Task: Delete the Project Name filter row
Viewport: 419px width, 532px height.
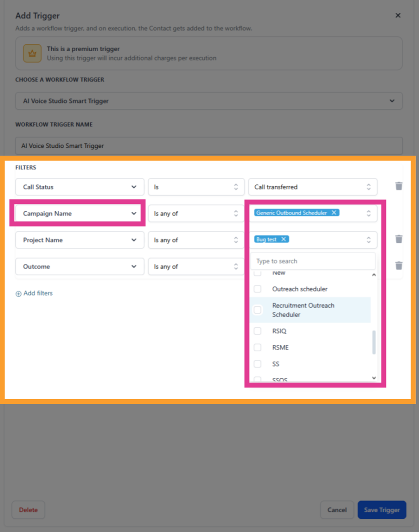Action: (399, 239)
